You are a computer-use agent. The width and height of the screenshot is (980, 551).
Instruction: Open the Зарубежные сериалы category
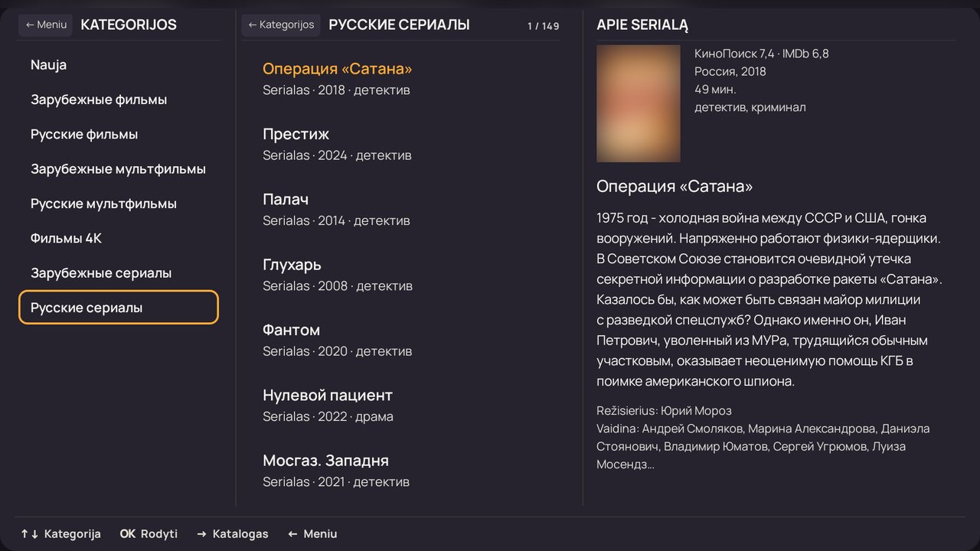[119, 273]
